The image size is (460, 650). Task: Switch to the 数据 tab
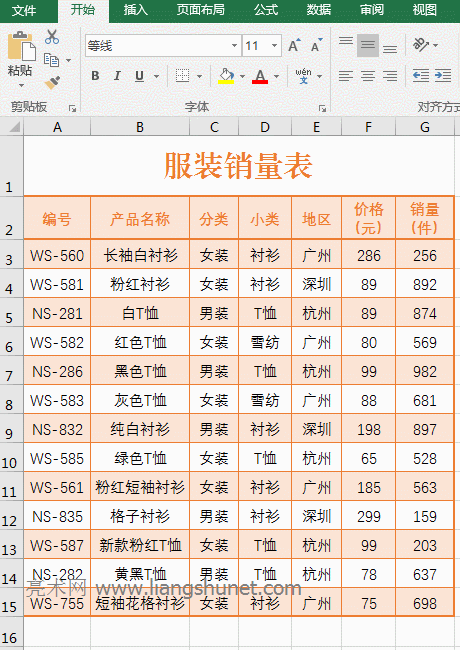(319, 10)
